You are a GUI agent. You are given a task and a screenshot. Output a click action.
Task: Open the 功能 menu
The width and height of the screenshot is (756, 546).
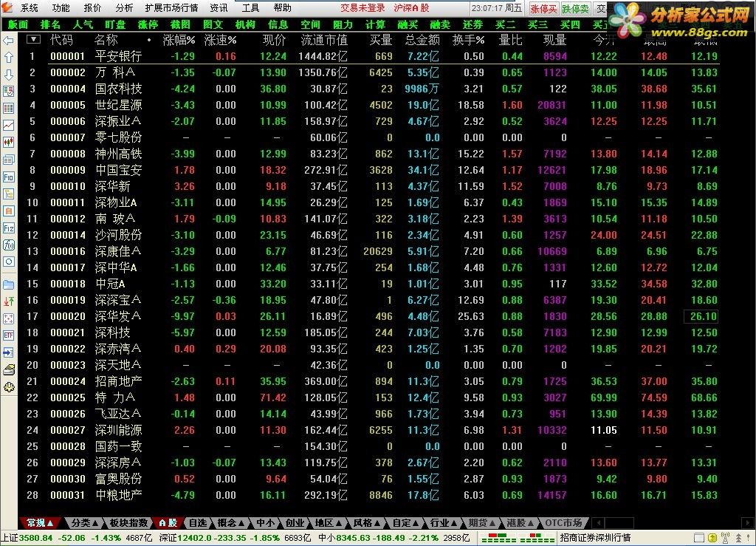pos(61,7)
